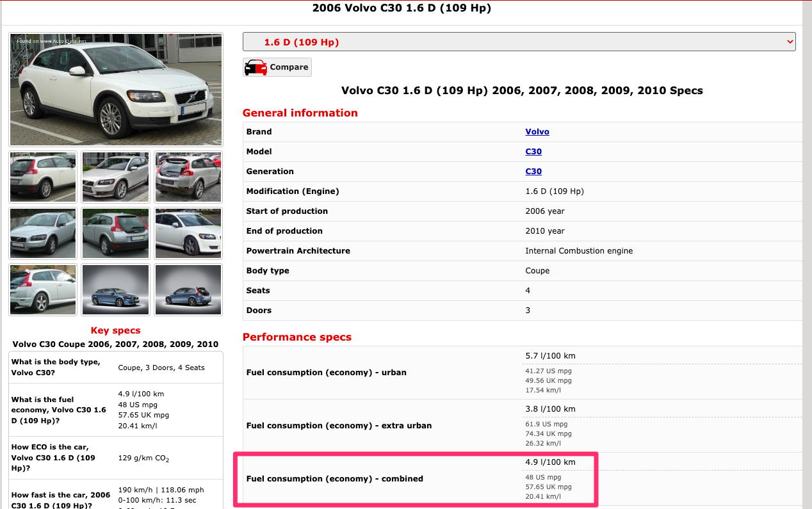The height and width of the screenshot is (509, 812).
Task: Click the Volvo C30 1.6 D 2006-2010 Specs heading
Action: [522, 90]
